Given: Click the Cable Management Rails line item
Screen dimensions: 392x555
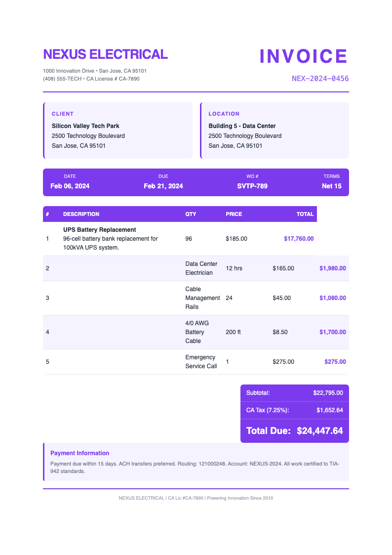Looking at the screenshot, I should (x=202, y=298).
